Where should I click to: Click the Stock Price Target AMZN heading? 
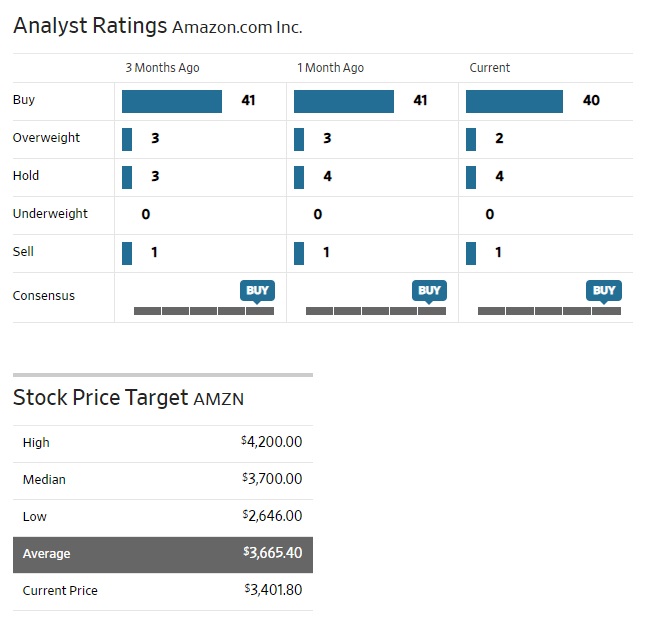128,398
